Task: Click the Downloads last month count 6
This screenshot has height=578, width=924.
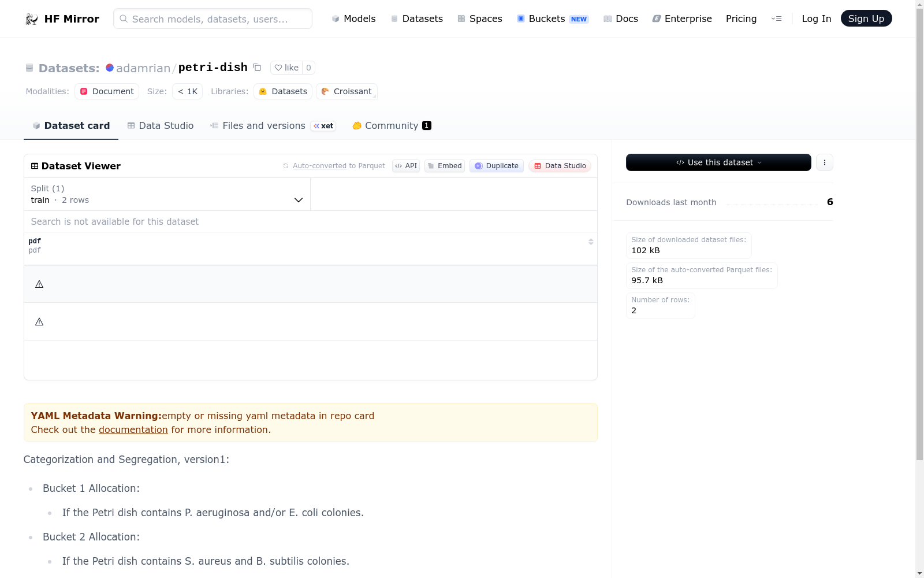Action: tap(830, 202)
